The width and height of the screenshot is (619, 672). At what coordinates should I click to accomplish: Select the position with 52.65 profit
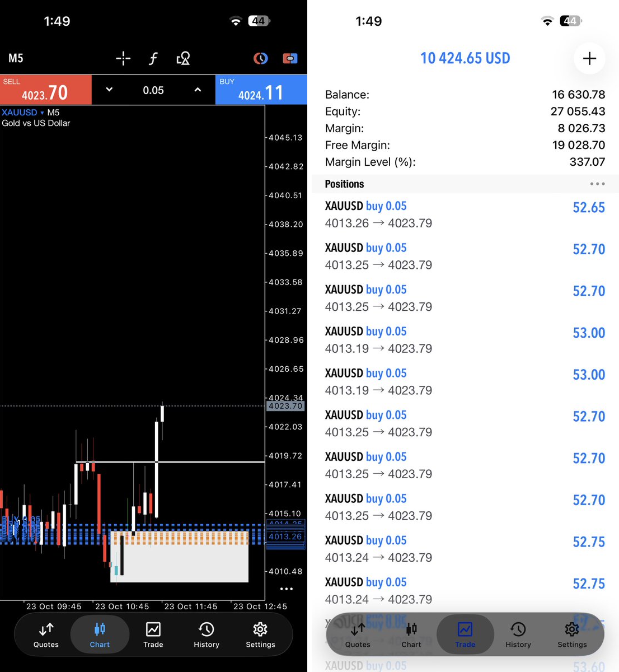[465, 214]
